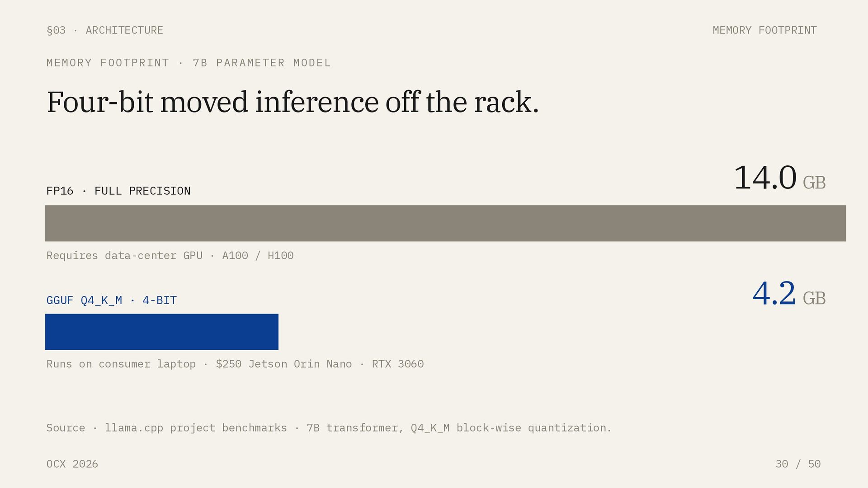868x488 pixels.
Task: Click the 'Requires data-center GPU' caption
Action: click(x=124, y=256)
